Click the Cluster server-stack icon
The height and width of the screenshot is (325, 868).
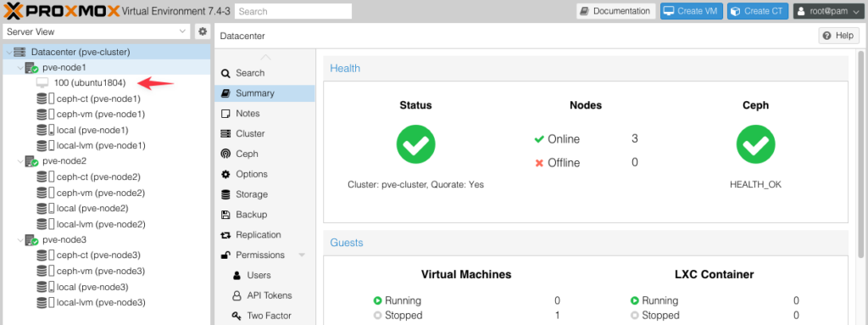[225, 134]
